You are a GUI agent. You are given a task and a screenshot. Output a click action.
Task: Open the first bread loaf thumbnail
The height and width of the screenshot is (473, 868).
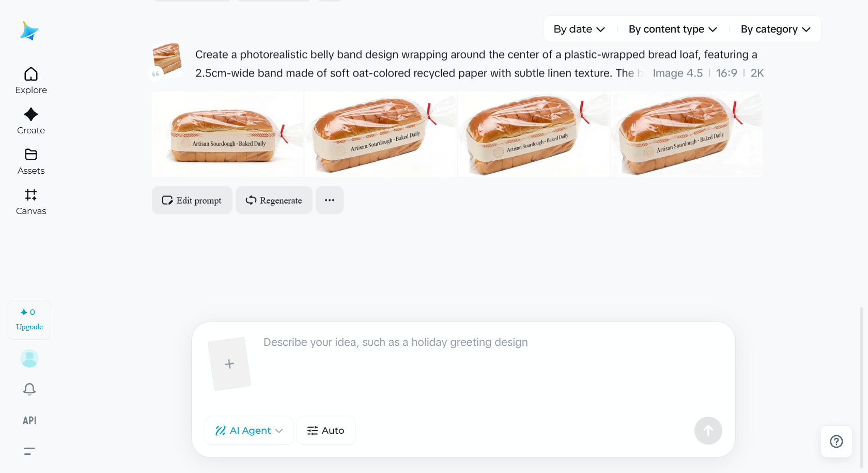[x=227, y=134]
